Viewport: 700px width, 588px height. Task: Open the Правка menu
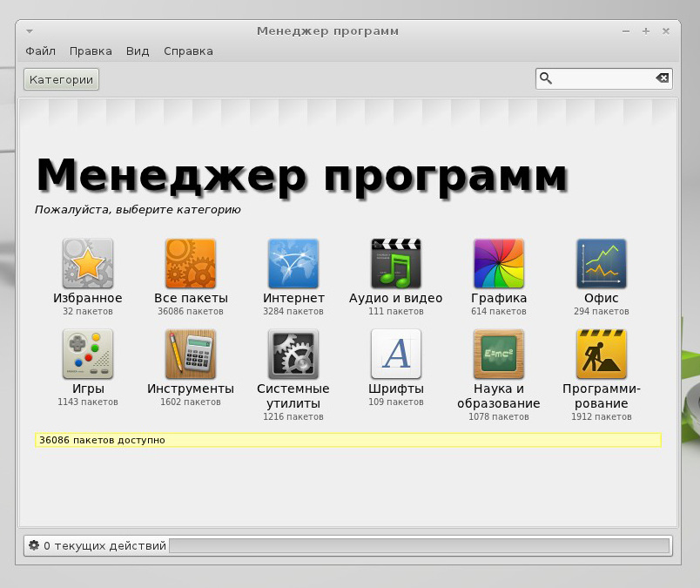coord(91,51)
